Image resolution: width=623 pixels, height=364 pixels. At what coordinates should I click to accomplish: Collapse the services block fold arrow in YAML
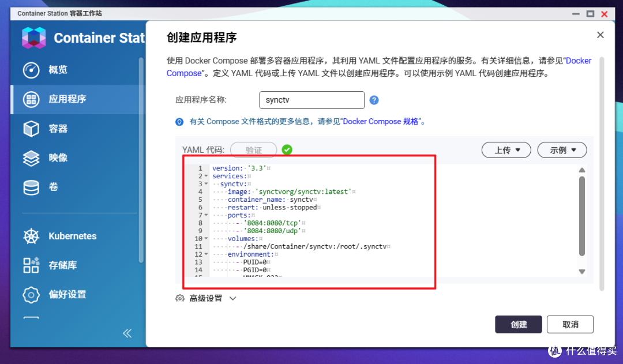pos(206,176)
